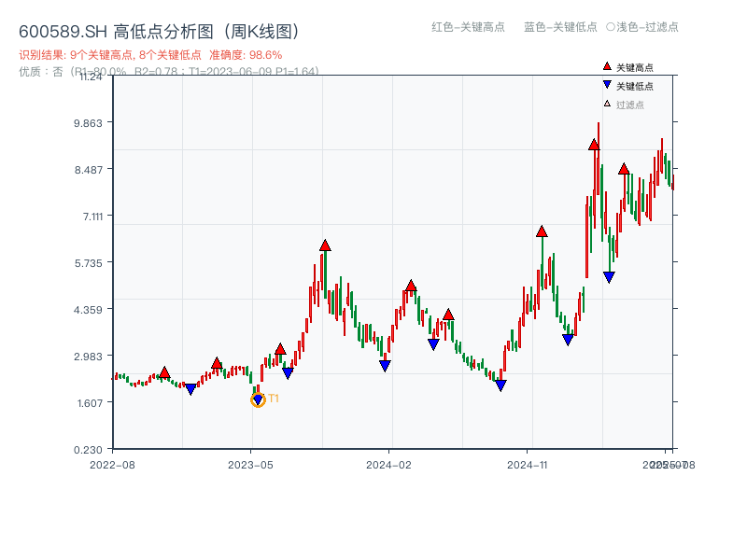Select the red key-high marker right after T1
Viewport: 747px width, 560px height.
pos(280,349)
